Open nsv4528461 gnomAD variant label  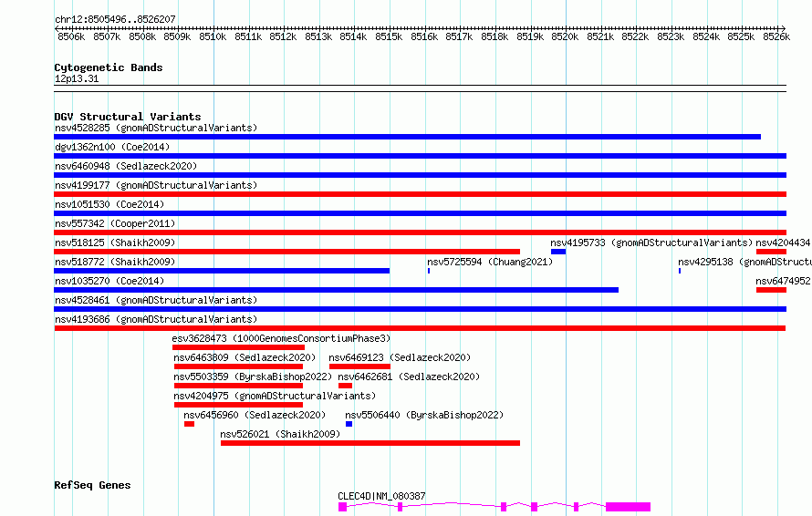(156, 300)
